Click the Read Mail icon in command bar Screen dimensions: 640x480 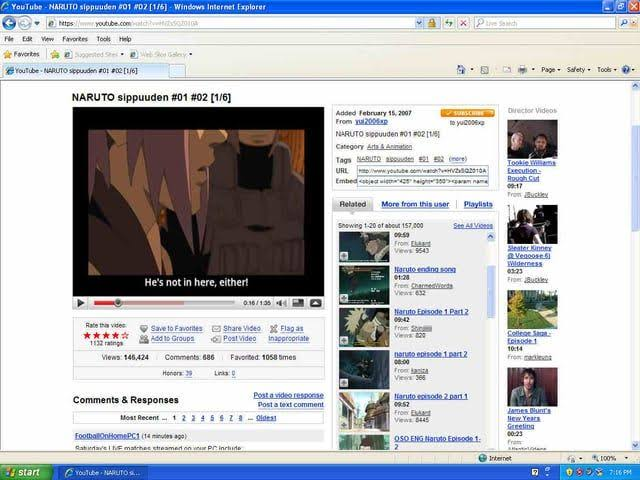pyautogui.click(x=507, y=70)
